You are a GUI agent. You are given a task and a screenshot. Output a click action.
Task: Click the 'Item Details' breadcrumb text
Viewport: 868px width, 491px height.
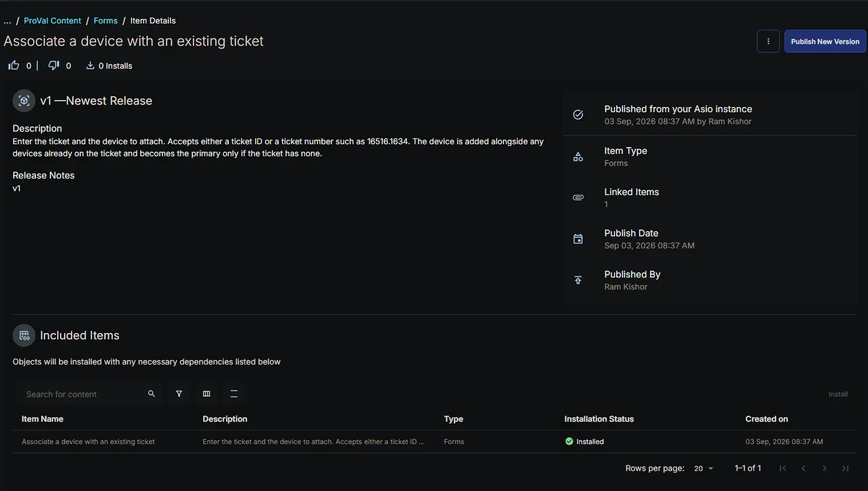pyautogui.click(x=153, y=21)
